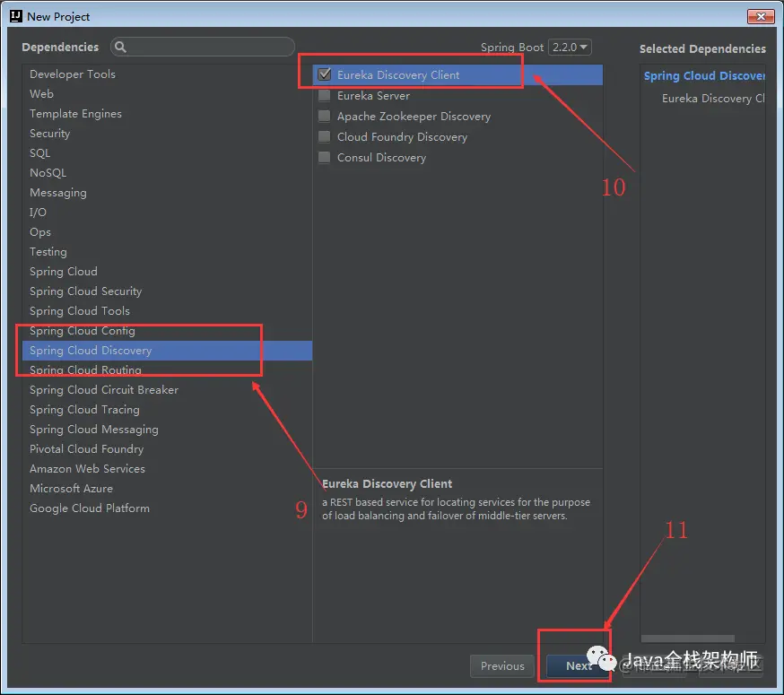Screen dimensions: 784x695
Task: Select the I/O category
Action: pos(167,212)
